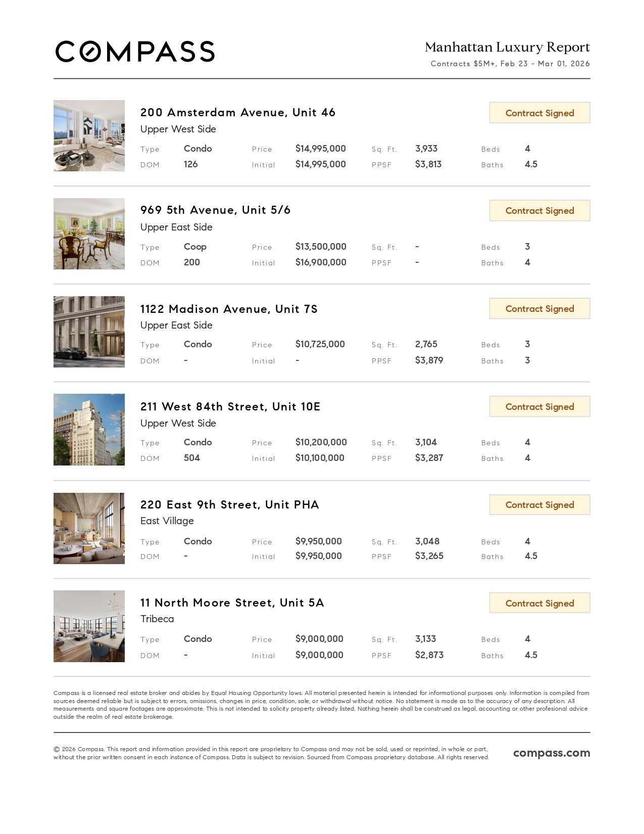Open the 1122 Madison Avenue building photo
The width and height of the screenshot is (644, 834).
pos(89,332)
